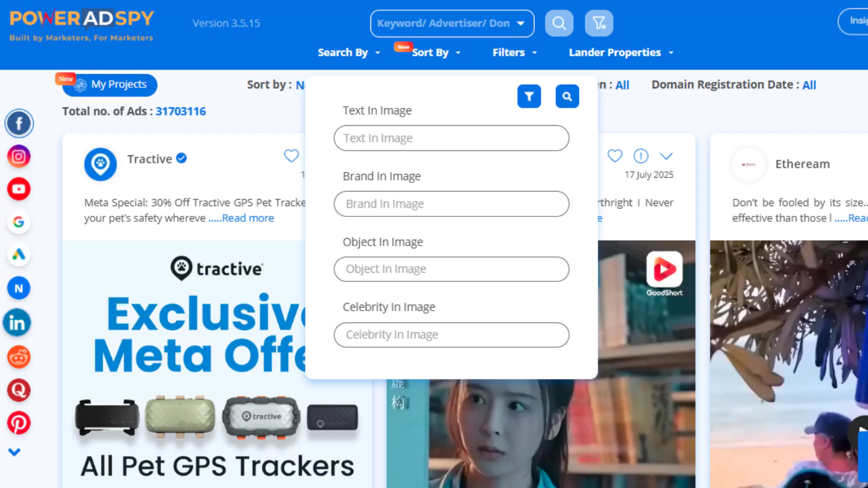Click the search button in image popup
Screen dimensions: 868x488
[567, 97]
